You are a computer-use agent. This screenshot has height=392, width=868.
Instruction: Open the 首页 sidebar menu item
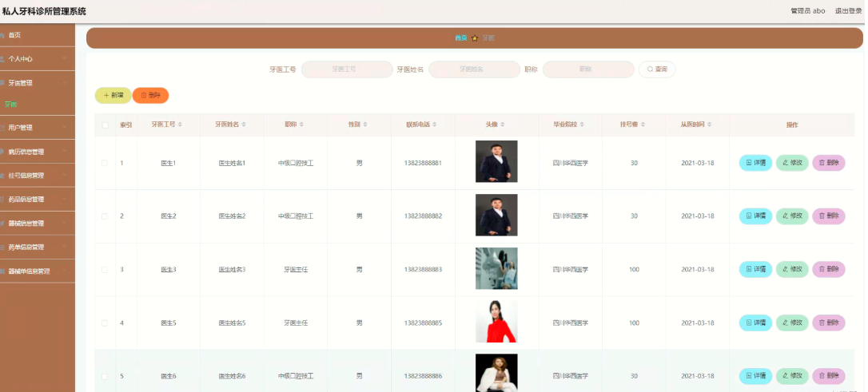(x=37, y=35)
